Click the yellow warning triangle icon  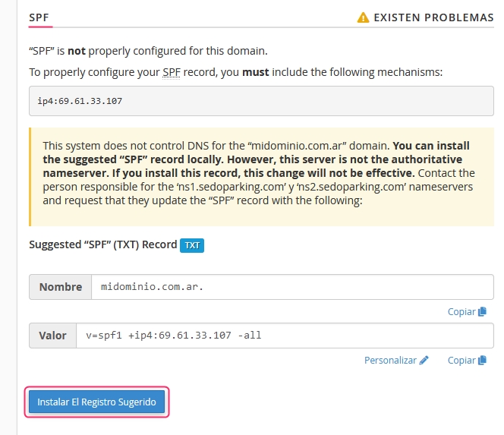[363, 17]
